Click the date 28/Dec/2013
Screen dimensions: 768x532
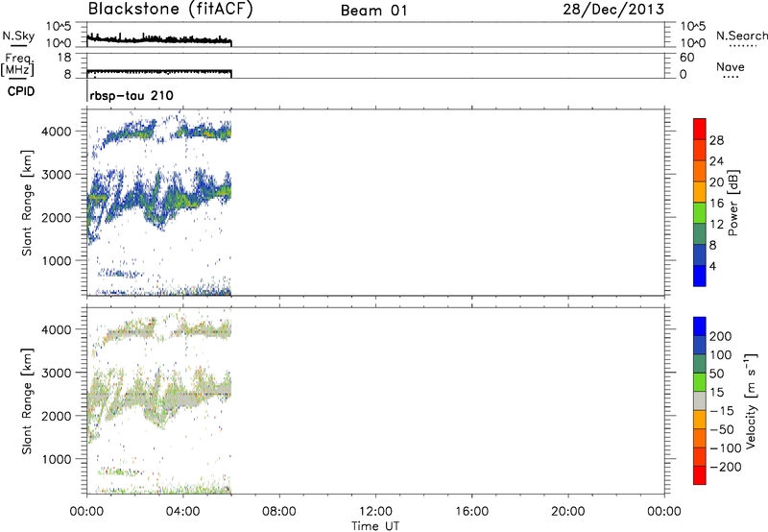click(x=613, y=10)
